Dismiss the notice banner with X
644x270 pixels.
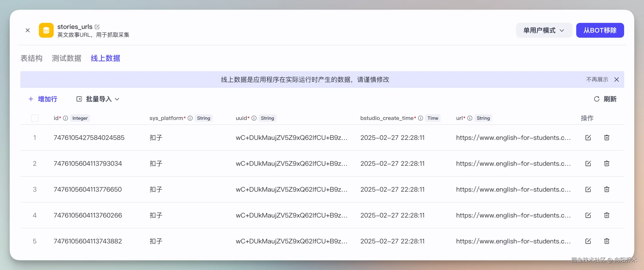click(616, 80)
